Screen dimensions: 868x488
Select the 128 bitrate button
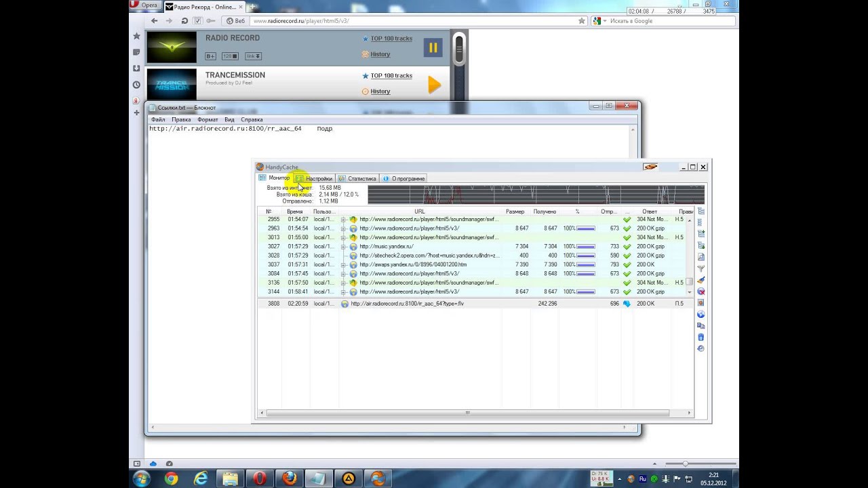[x=231, y=56]
